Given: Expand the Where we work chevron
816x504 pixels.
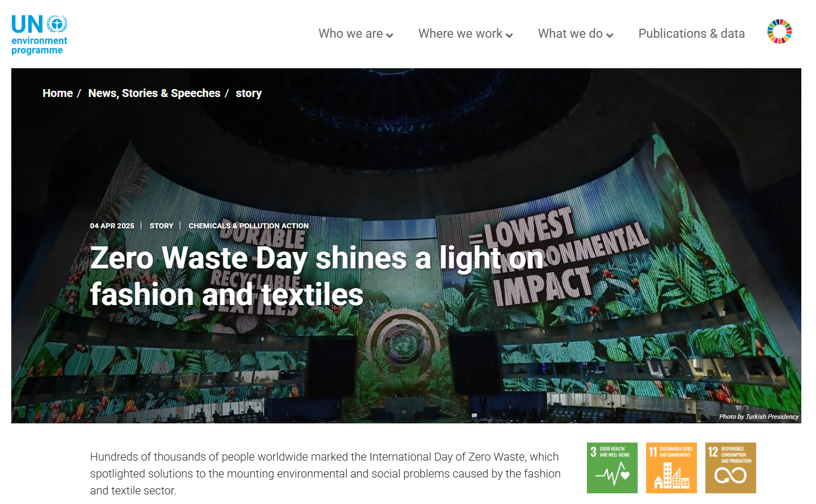Looking at the screenshot, I should pyautogui.click(x=509, y=35).
